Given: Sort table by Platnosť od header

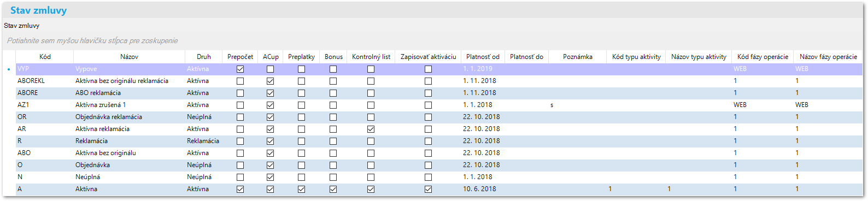Looking at the screenshot, I should [x=483, y=57].
